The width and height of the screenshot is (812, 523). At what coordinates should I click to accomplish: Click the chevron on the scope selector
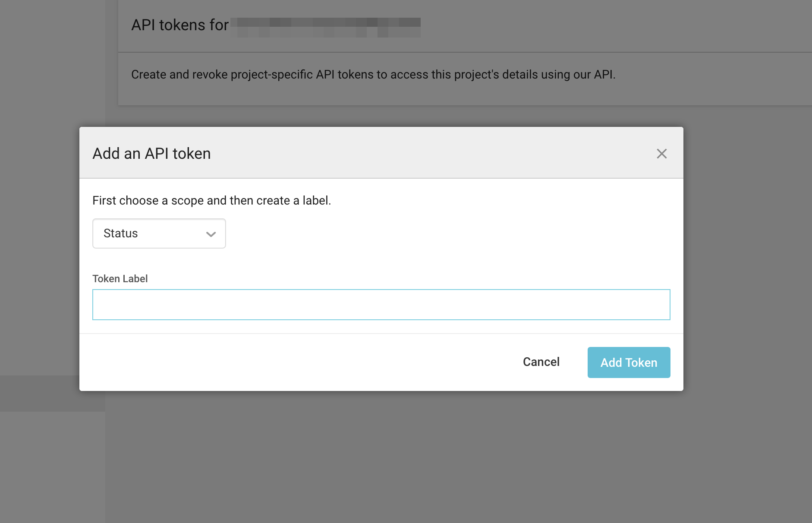coord(211,234)
